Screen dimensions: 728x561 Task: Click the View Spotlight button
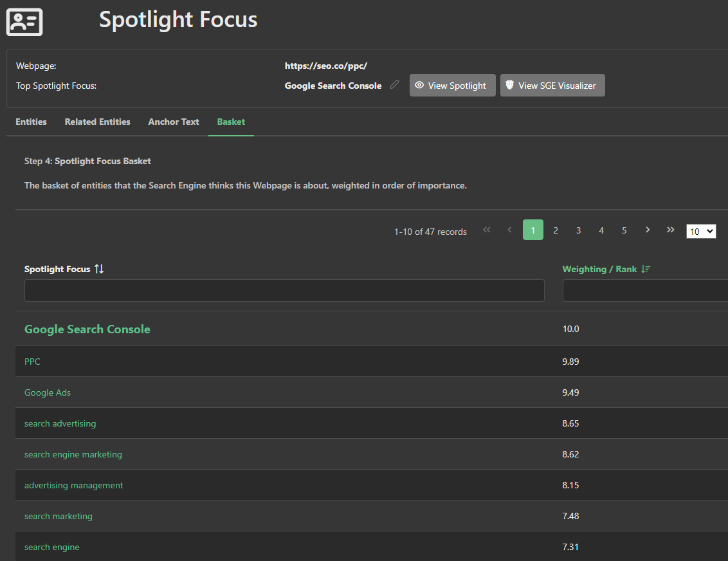point(452,86)
